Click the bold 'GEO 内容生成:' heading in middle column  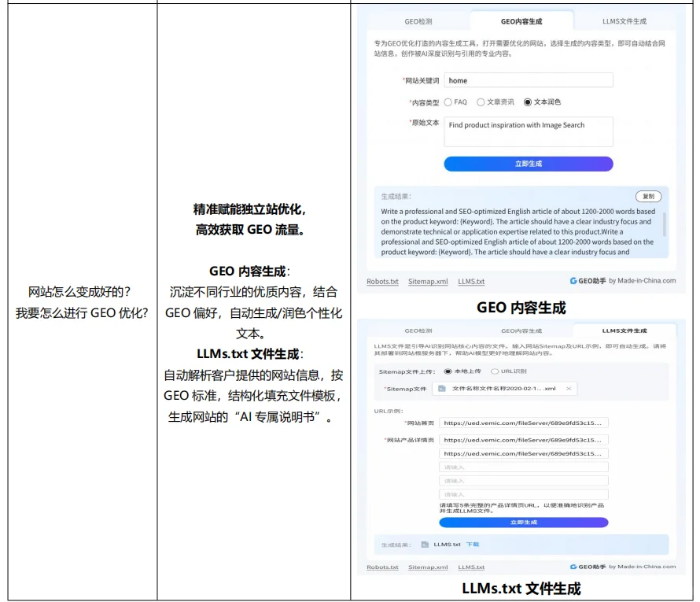249,271
